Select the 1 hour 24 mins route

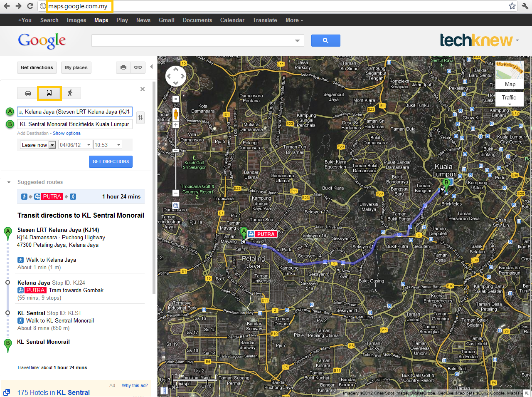[x=81, y=196]
